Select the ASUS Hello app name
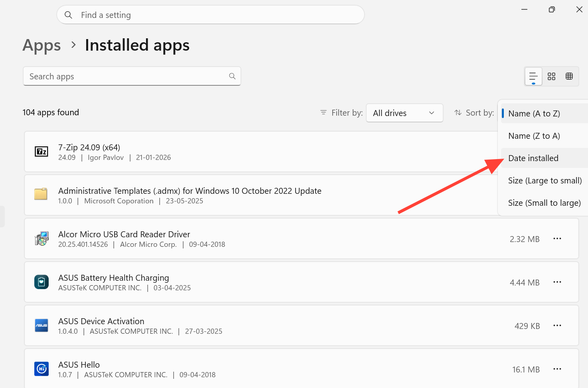This screenshot has height=388, width=588. coord(79,365)
